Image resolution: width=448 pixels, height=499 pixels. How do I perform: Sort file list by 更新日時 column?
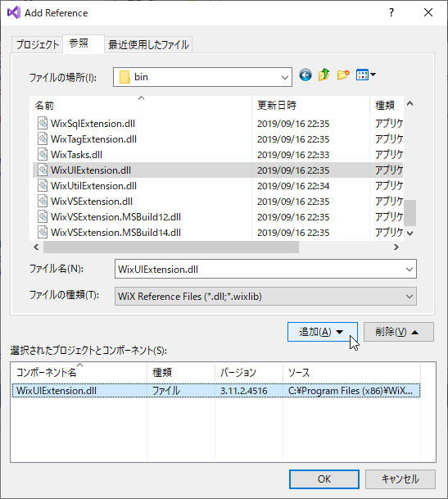click(310, 106)
